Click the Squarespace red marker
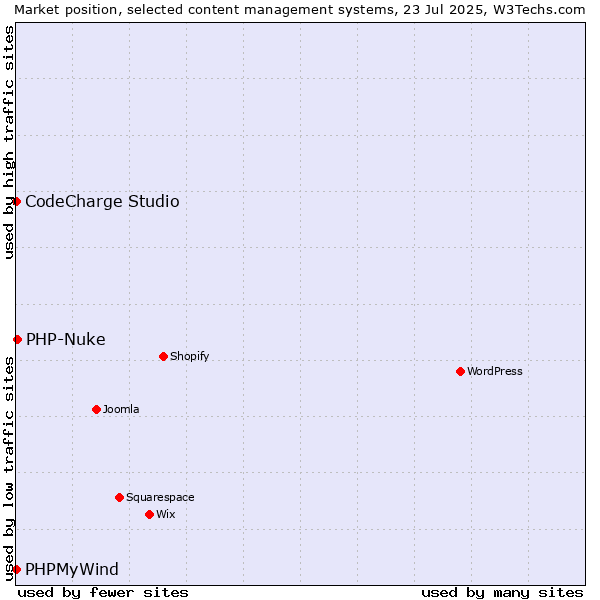Image resolution: width=600 pixels, height=600 pixels. pyautogui.click(x=119, y=497)
